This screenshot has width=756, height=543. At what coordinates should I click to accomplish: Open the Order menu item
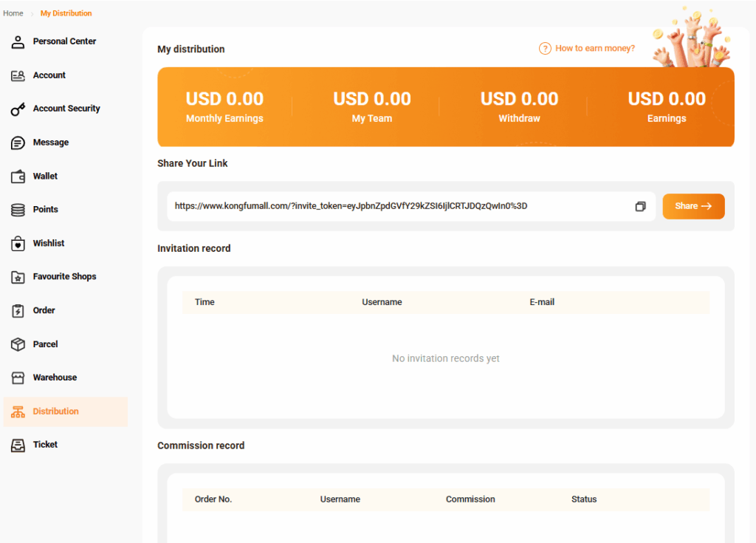(x=44, y=310)
